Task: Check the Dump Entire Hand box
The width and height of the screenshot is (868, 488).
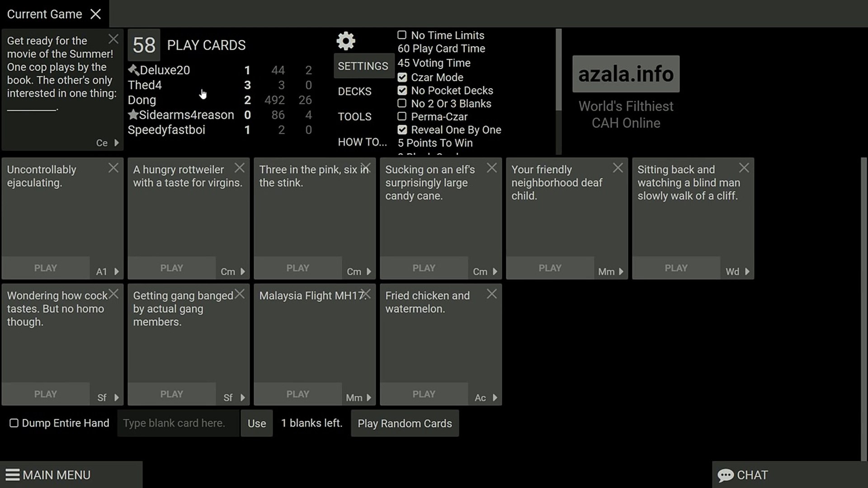Action: [14, 423]
